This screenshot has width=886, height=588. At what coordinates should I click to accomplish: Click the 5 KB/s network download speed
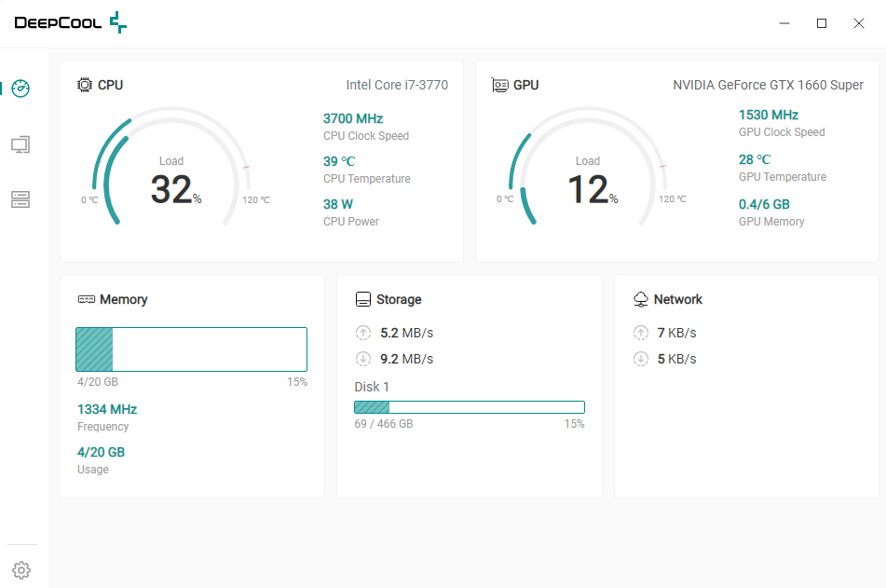[x=677, y=359]
